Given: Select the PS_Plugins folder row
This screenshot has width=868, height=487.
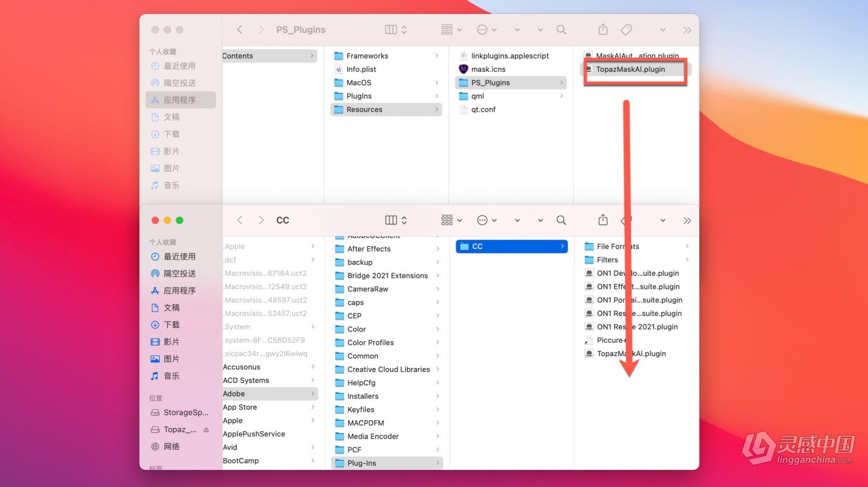Looking at the screenshot, I should 511,83.
